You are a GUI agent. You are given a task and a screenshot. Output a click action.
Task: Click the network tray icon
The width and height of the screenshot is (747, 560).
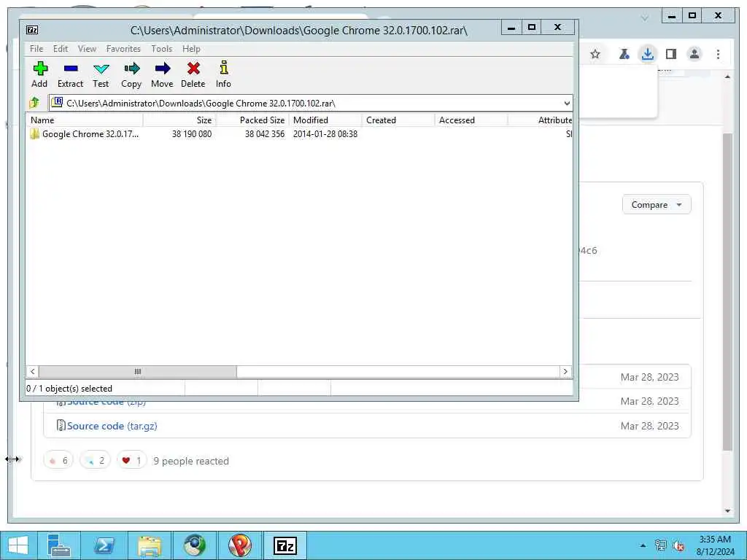(x=660, y=545)
